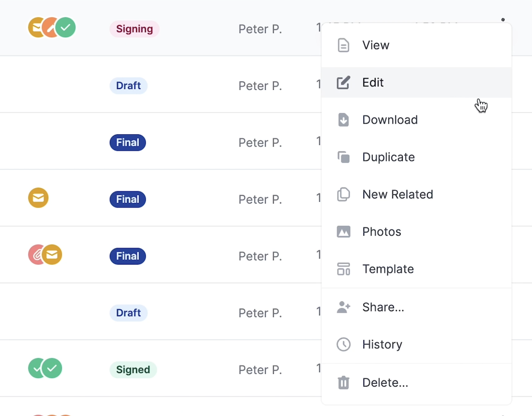Viewport: 532px width, 416px height.
Task: Click the paperclip attachment icon on a Final row
Action: tap(37, 255)
